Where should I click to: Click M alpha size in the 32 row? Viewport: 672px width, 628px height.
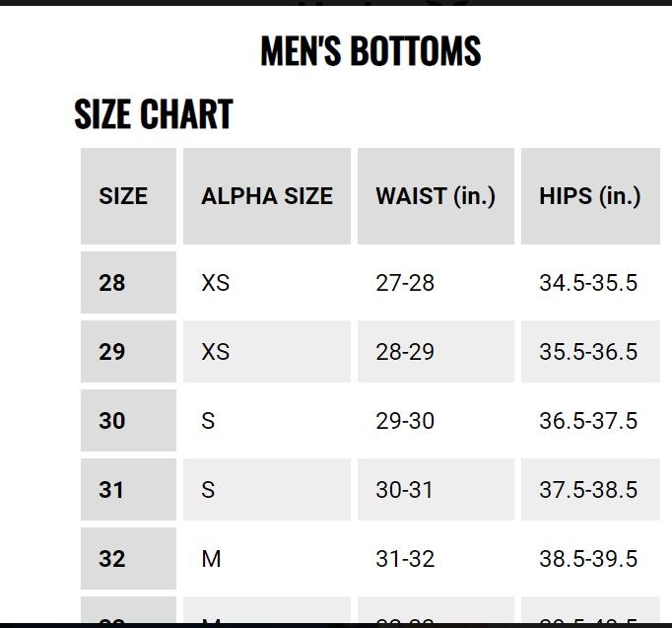click(212, 559)
